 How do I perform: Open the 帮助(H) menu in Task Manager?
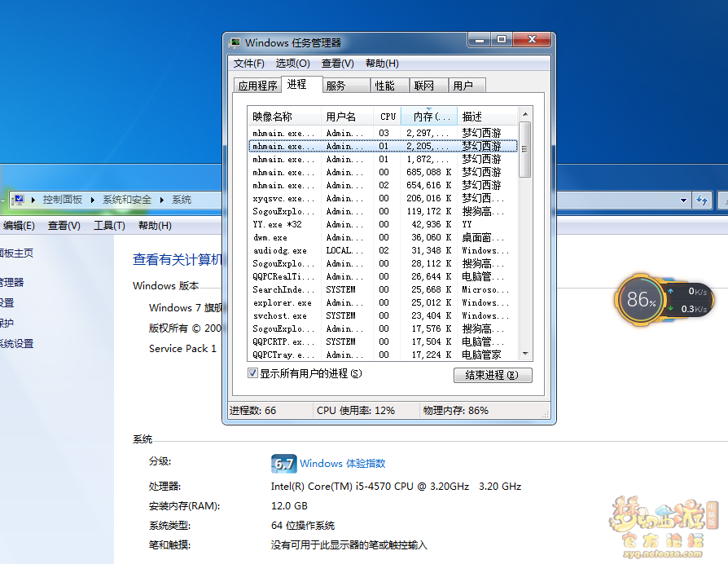click(382, 64)
